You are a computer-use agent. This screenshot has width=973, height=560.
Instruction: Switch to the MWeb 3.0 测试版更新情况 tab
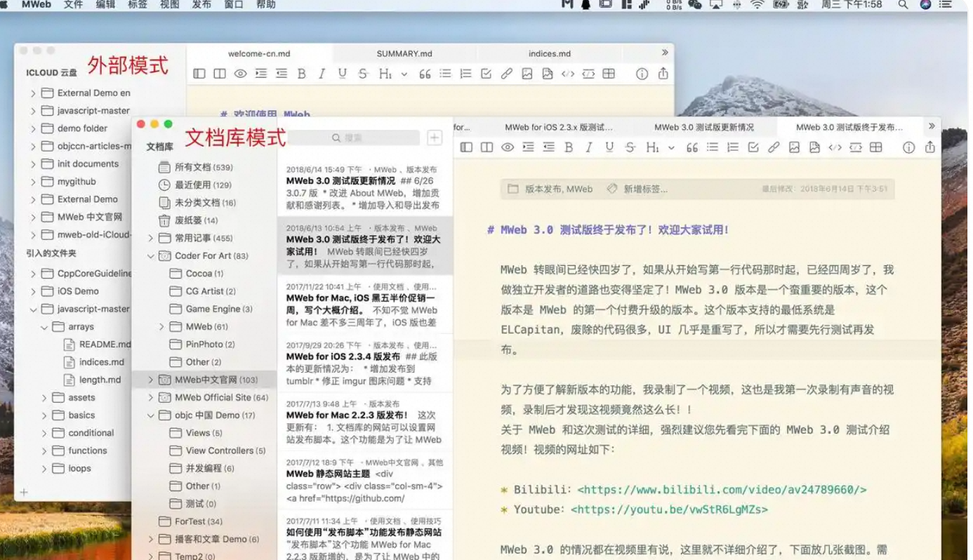click(704, 127)
